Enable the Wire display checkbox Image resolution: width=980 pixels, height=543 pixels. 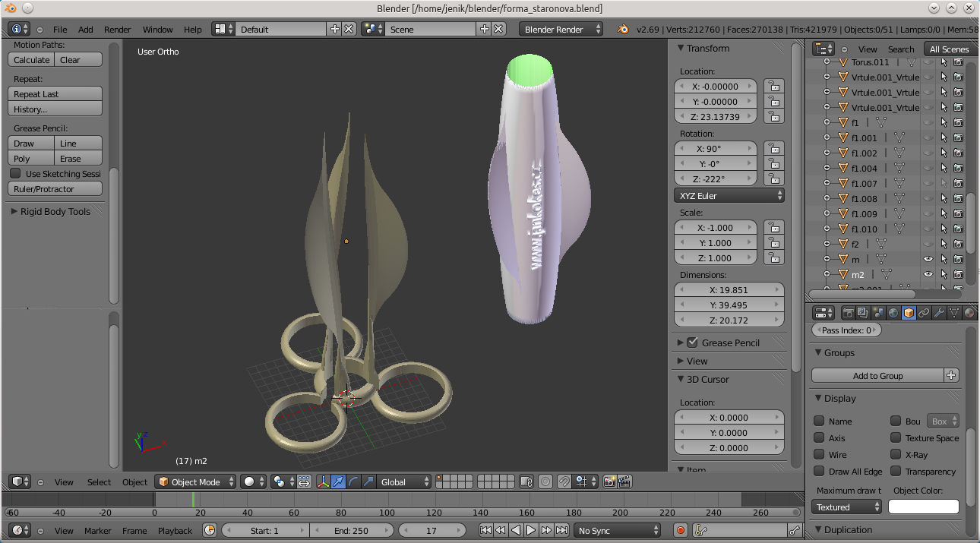(819, 455)
